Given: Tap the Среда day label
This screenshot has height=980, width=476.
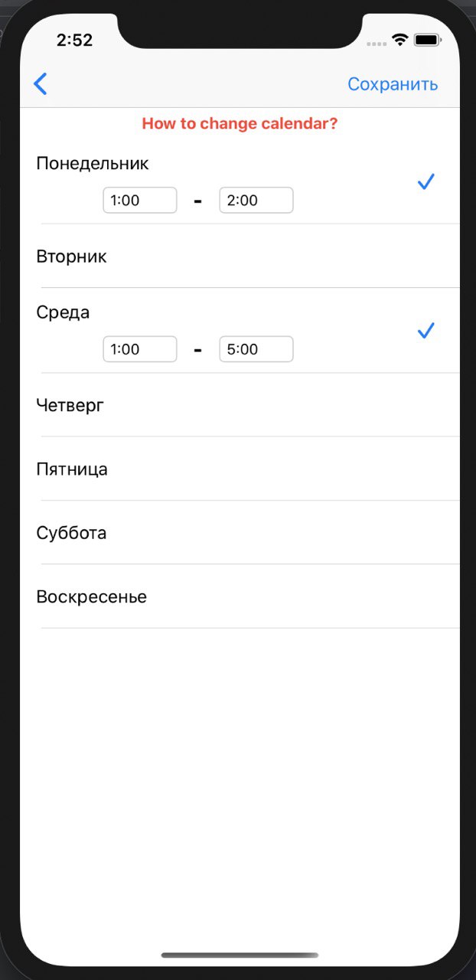Looking at the screenshot, I should click(x=63, y=312).
